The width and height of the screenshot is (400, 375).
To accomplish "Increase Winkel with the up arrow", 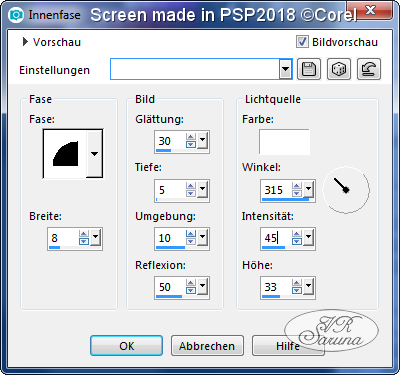I will point(297,186).
